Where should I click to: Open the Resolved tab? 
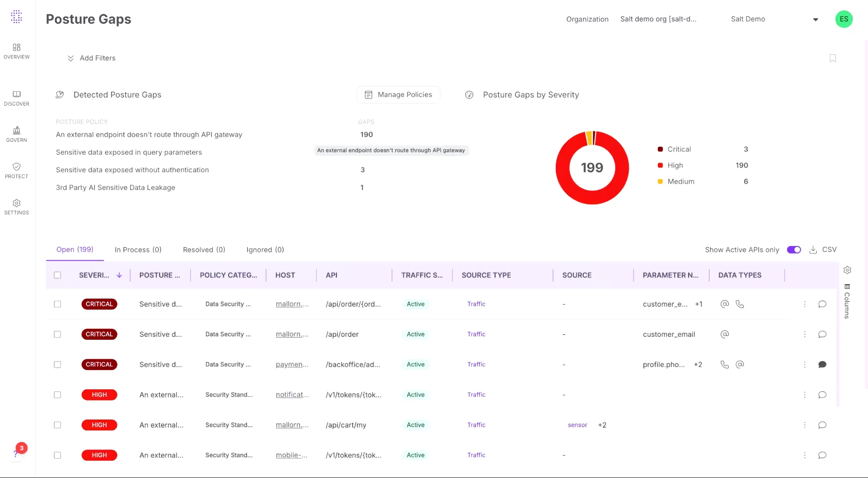pos(204,250)
